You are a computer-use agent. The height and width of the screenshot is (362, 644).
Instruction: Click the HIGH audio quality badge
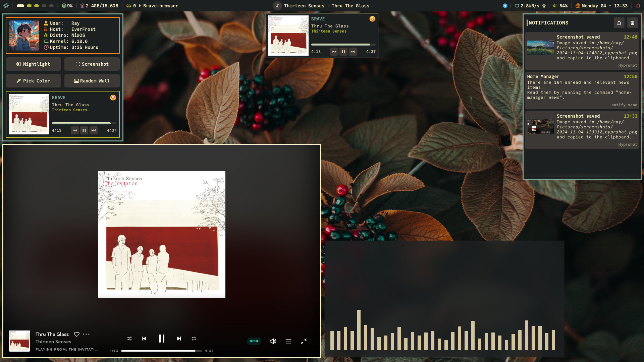coord(254,341)
